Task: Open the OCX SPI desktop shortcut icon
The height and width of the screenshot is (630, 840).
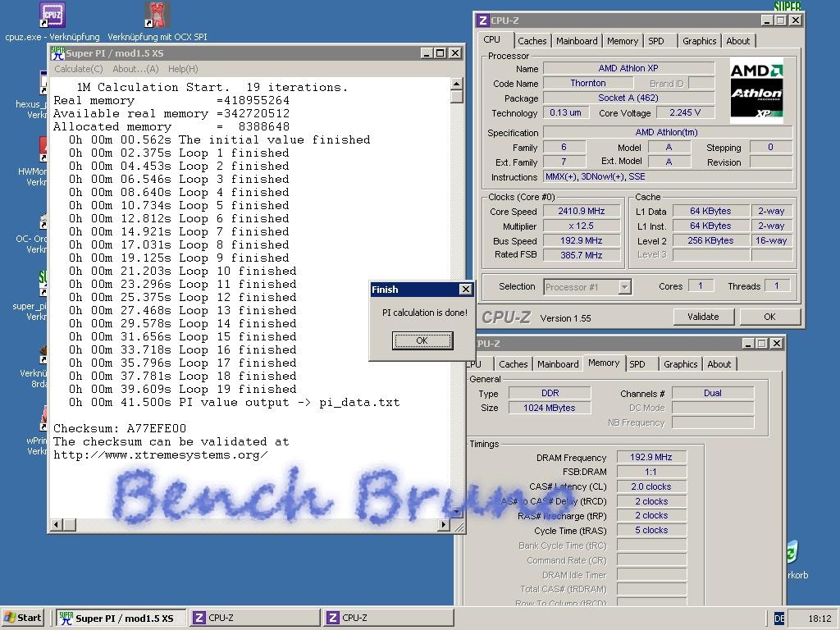Action: tap(157, 15)
